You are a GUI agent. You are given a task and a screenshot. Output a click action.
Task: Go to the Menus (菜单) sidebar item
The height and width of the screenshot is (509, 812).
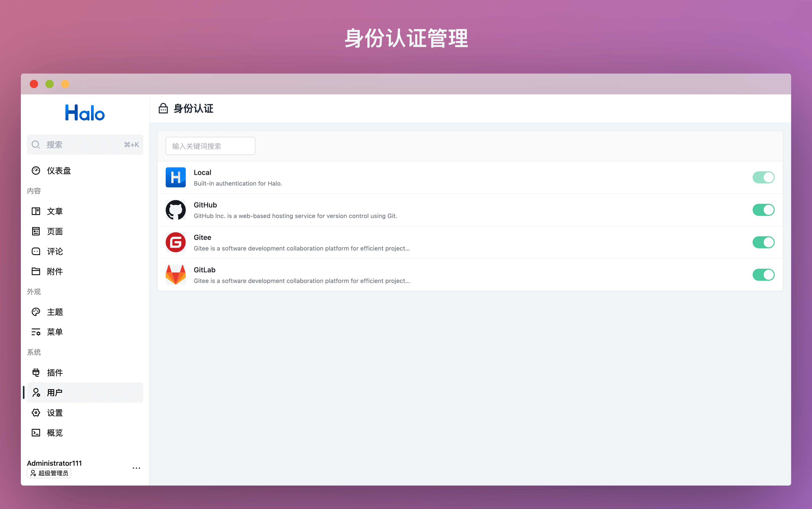(55, 332)
